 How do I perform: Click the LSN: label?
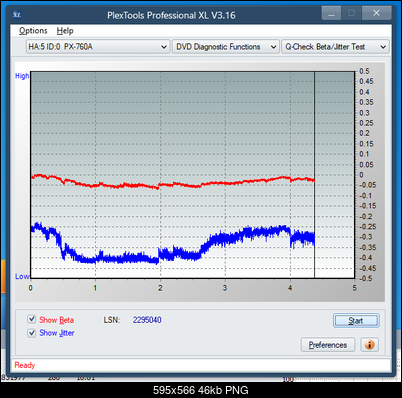pyautogui.click(x=112, y=320)
